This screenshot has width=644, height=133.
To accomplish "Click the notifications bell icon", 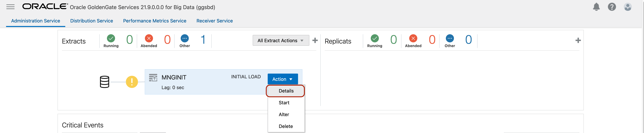I will [x=596, y=7].
